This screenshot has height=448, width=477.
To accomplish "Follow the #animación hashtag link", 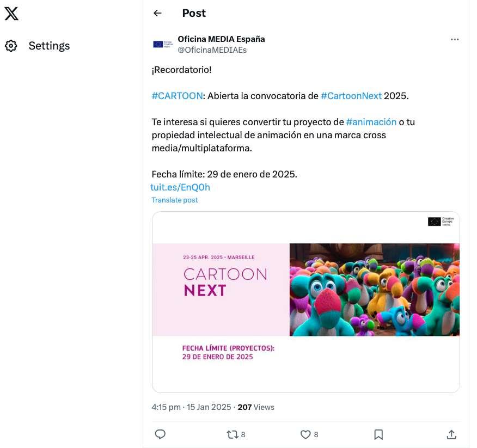I will (x=371, y=122).
